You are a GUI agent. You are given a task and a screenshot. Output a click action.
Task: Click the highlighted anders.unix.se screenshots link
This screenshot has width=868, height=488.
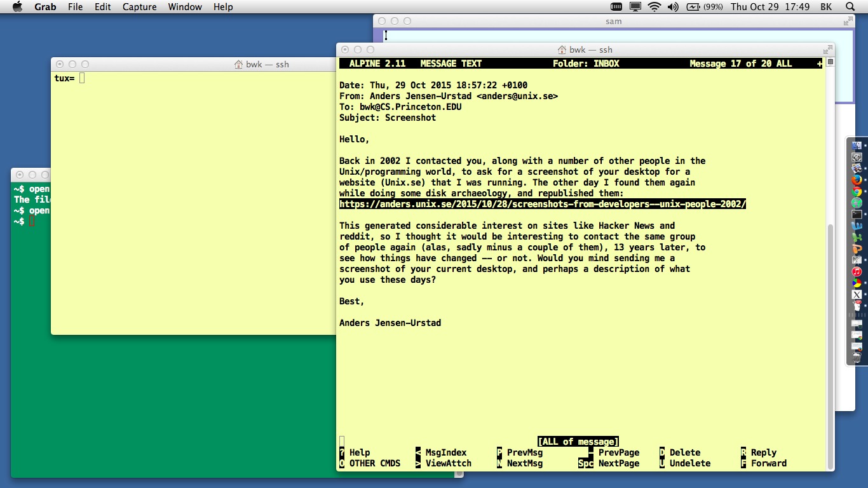[x=543, y=204]
